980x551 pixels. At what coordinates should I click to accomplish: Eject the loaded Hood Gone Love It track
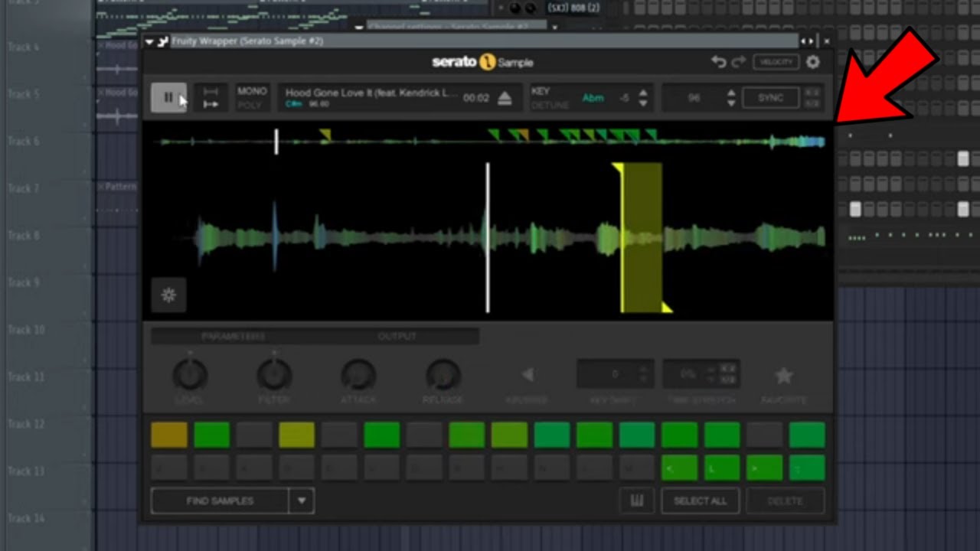point(504,98)
